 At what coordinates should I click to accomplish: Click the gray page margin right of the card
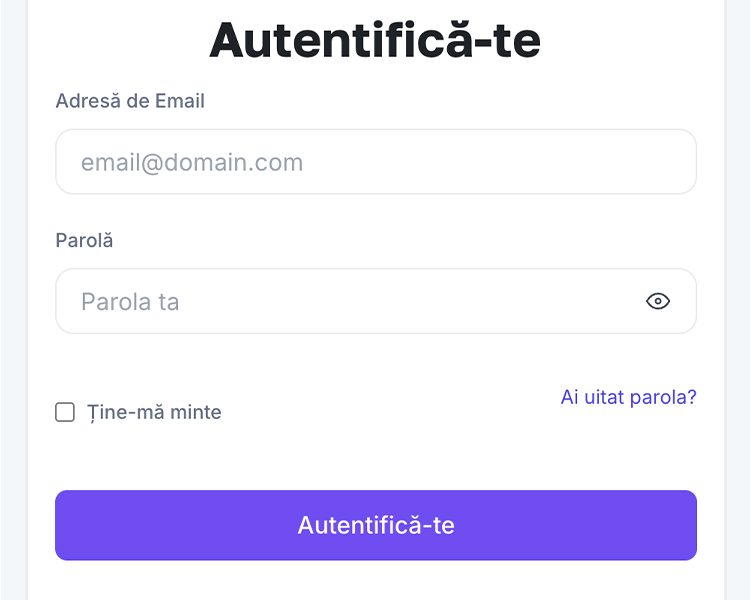pyautogui.click(x=738, y=300)
